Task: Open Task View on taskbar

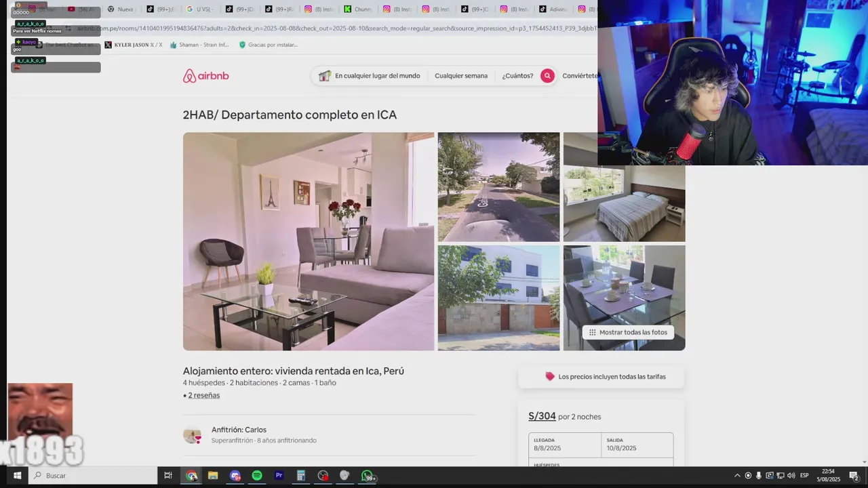Action: click(x=168, y=476)
